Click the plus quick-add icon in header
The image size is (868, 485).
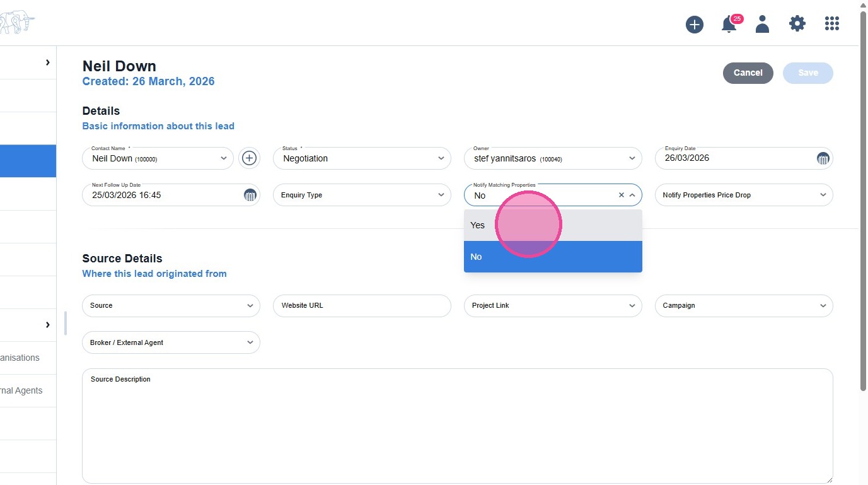(x=695, y=25)
